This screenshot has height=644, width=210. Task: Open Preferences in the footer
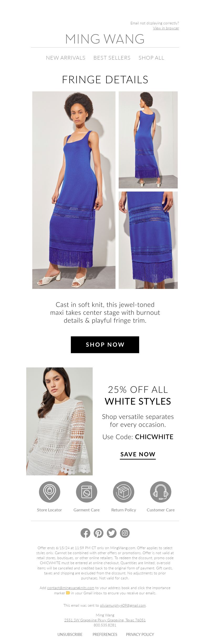pyautogui.click(x=105, y=634)
